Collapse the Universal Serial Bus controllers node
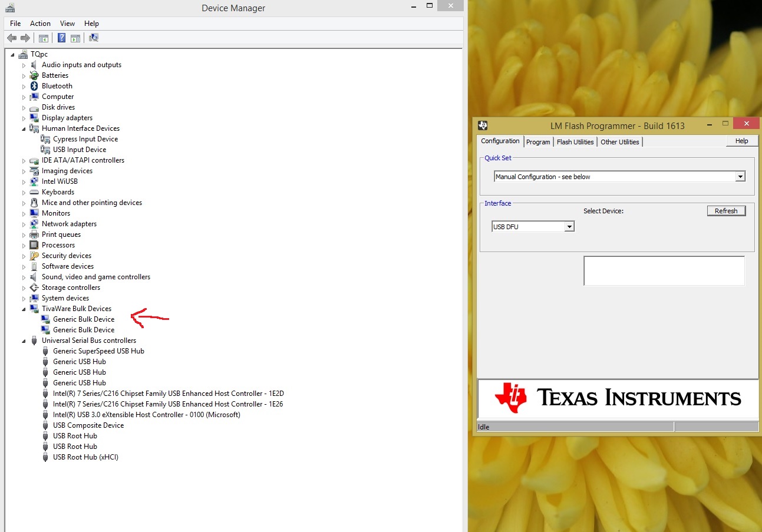The width and height of the screenshot is (762, 532). [24, 341]
